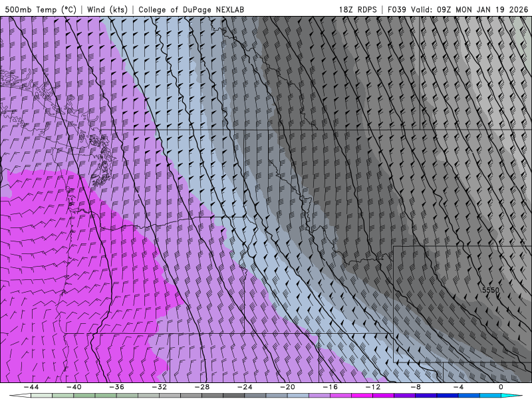Image resolution: width=532 pixels, height=399 pixels.
Task: Click the "Valid: 09Z MON JAN 19 2026" text
Action: (469, 9)
